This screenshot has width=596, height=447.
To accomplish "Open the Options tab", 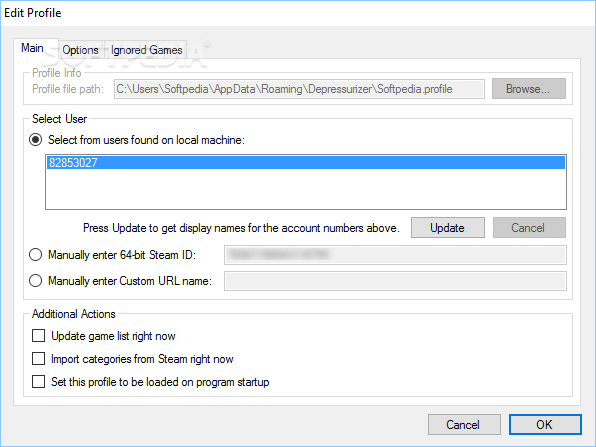I will tap(81, 50).
